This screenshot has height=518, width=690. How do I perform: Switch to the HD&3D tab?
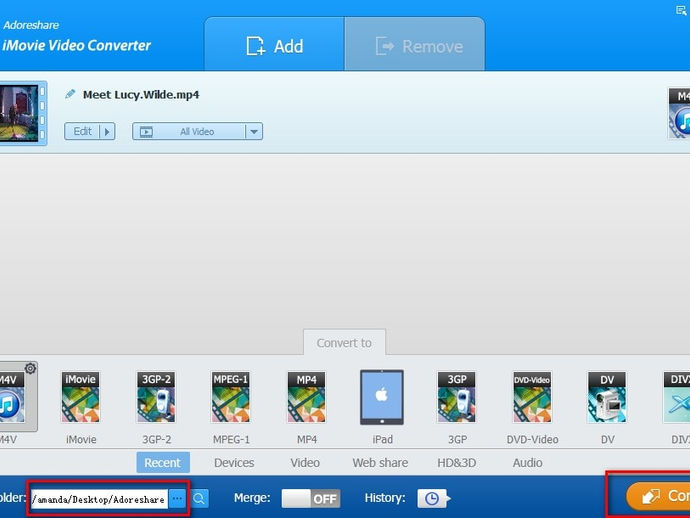[456, 463]
